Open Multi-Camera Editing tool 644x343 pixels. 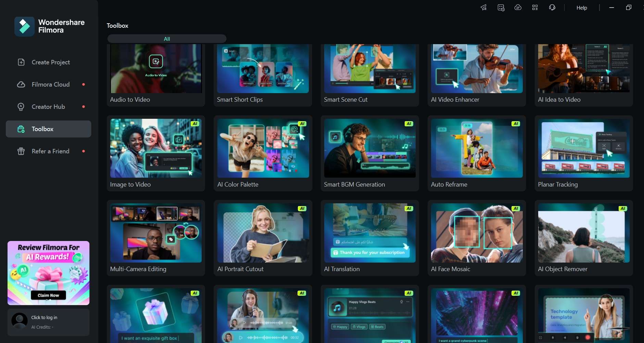(156, 238)
